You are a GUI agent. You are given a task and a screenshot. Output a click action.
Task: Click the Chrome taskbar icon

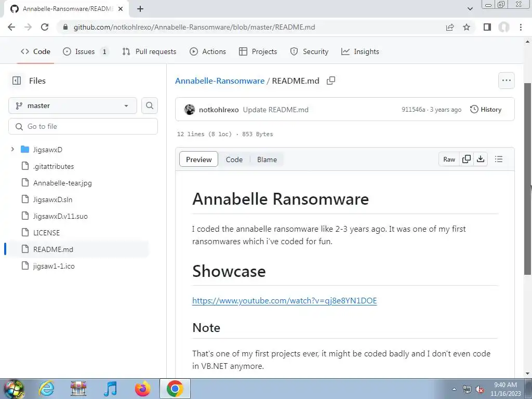(175, 389)
